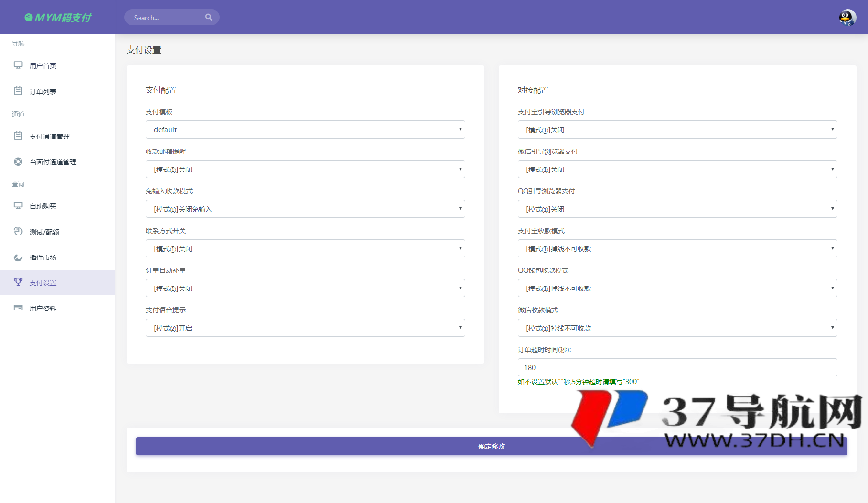Open the penguin avatar profile menu
The height and width of the screenshot is (503, 868).
point(847,18)
